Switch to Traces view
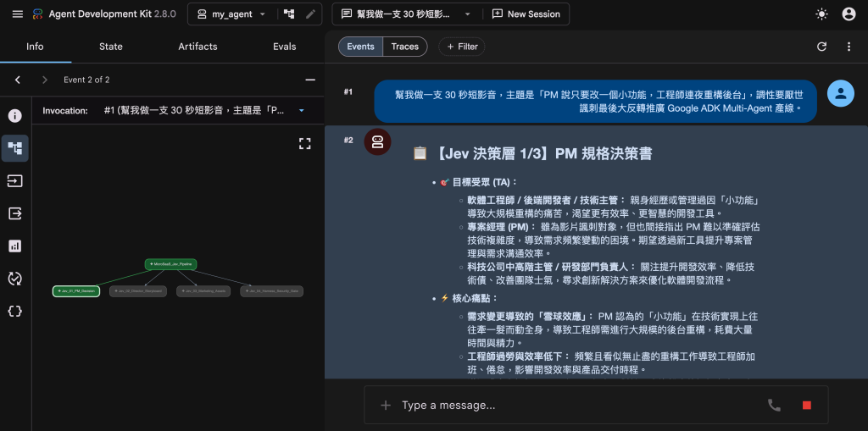Screen dimensions: 868x431 coord(404,47)
